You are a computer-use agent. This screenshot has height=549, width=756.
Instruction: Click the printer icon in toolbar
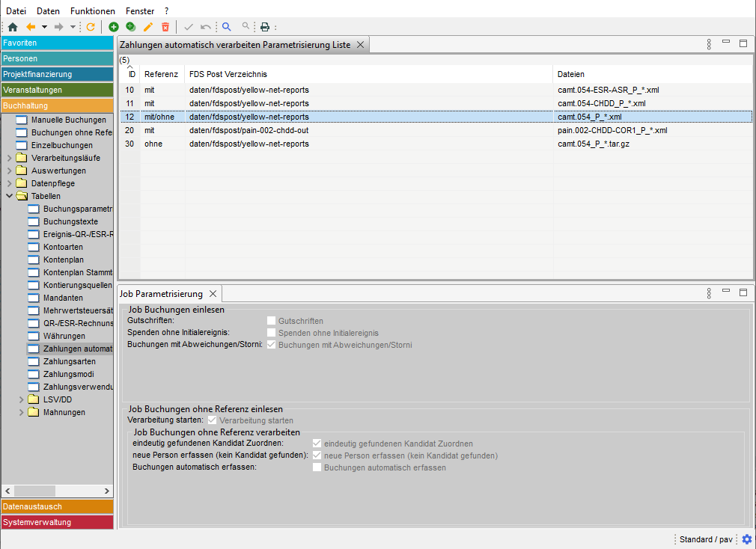[264, 27]
